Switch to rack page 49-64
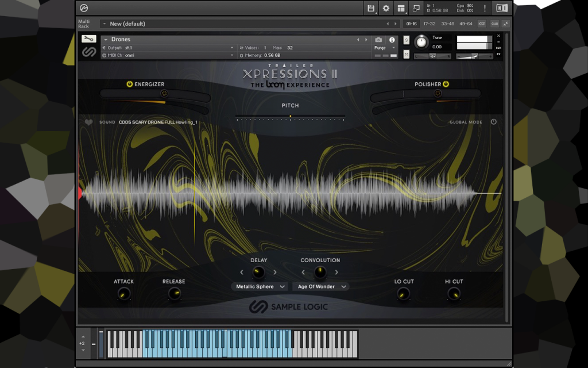This screenshot has width=588, height=368. pyautogui.click(x=466, y=24)
